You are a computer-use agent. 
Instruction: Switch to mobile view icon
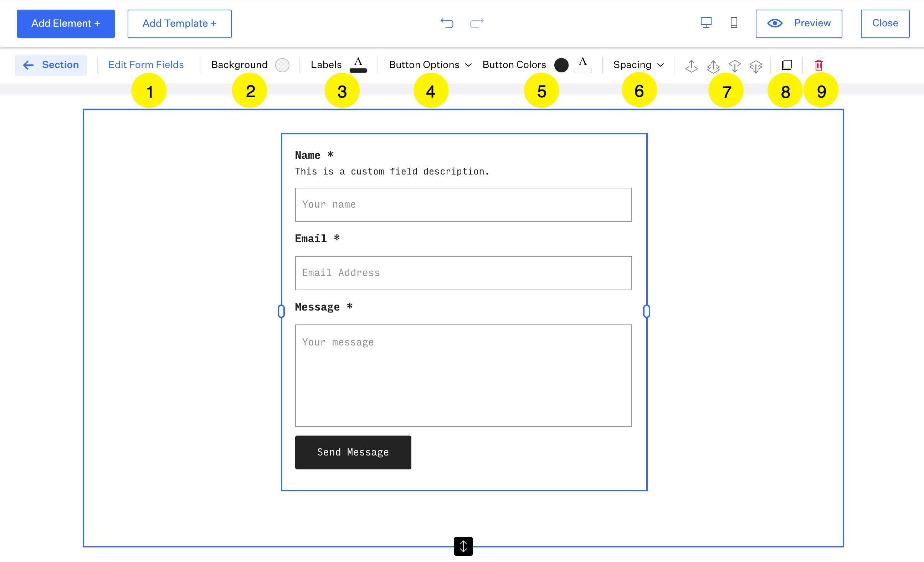[x=734, y=23]
